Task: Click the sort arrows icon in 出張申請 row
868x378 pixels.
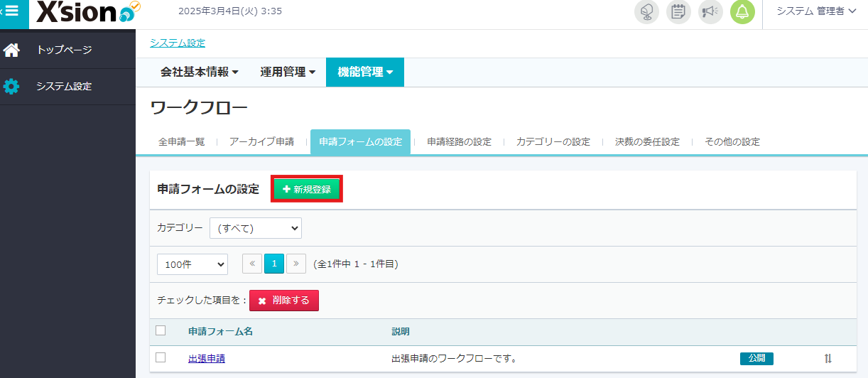Action: click(828, 359)
